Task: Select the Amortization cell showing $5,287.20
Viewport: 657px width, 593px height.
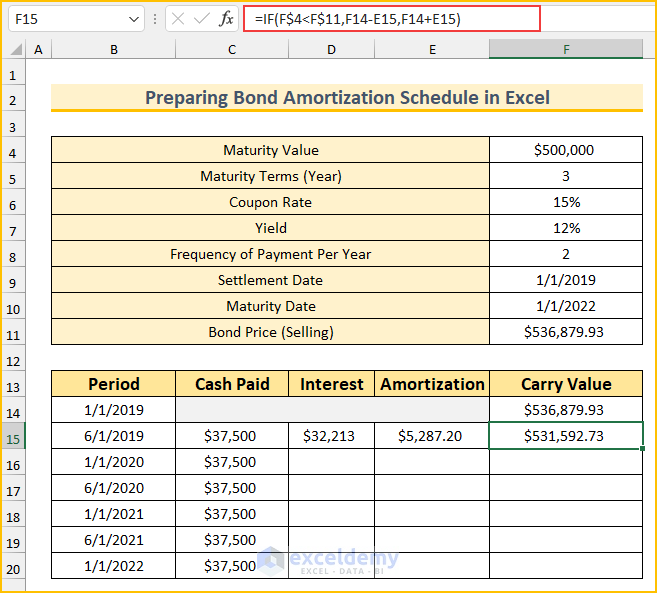Action: [432, 436]
